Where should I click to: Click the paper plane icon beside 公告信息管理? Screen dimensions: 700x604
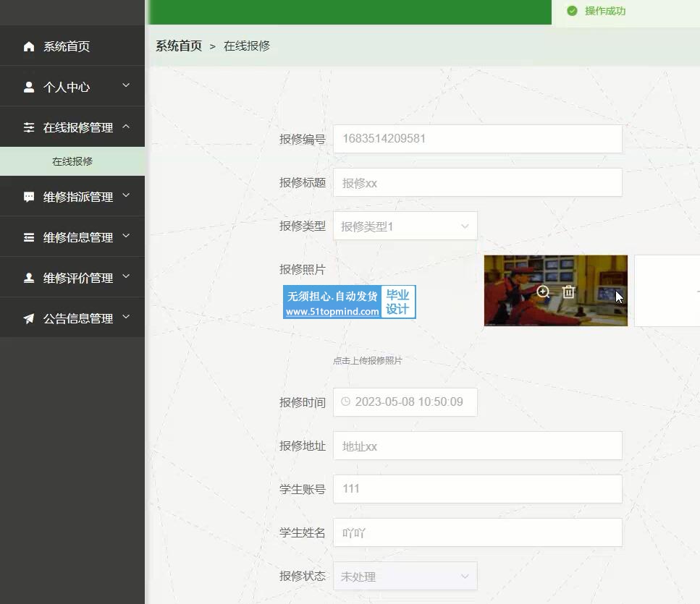(x=29, y=318)
